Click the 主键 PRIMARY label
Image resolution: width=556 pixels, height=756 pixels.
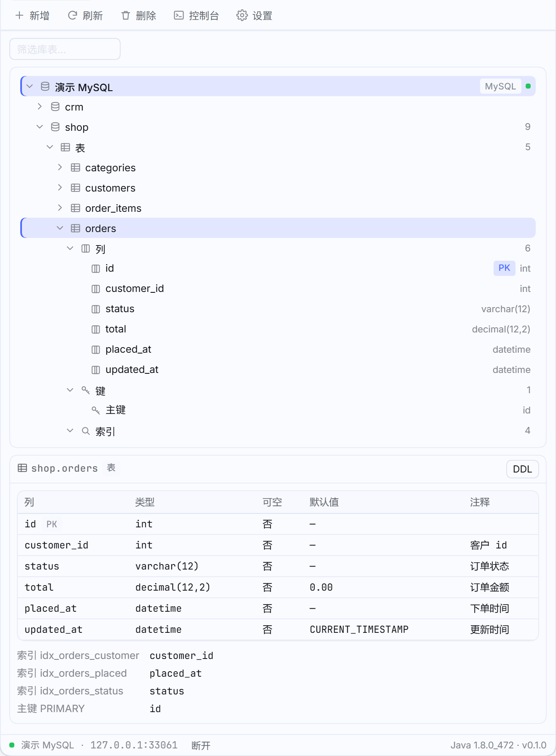coord(51,708)
